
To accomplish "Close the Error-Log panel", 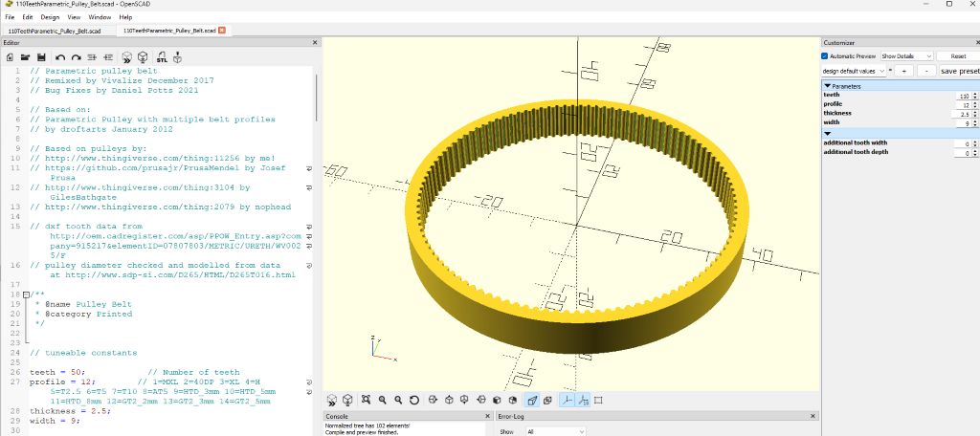I will coord(812,416).
